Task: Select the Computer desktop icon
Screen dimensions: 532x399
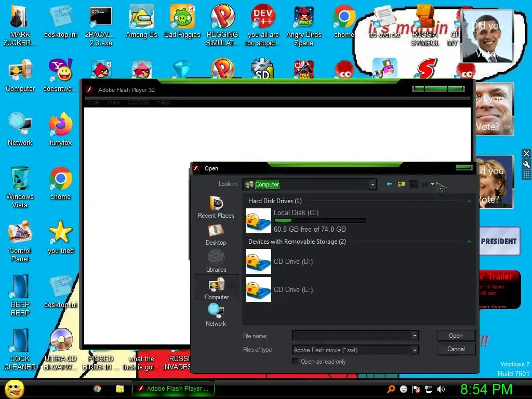Action: 20,75
